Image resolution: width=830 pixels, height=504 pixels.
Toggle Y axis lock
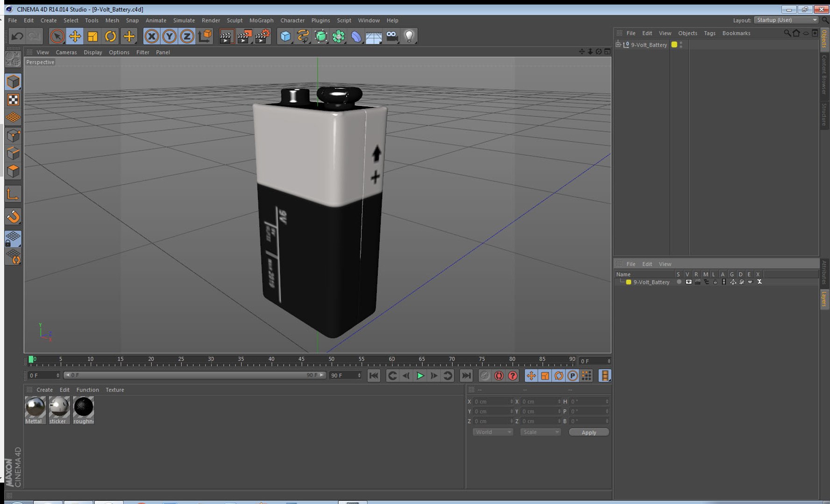pyautogui.click(x=169, y=36)
